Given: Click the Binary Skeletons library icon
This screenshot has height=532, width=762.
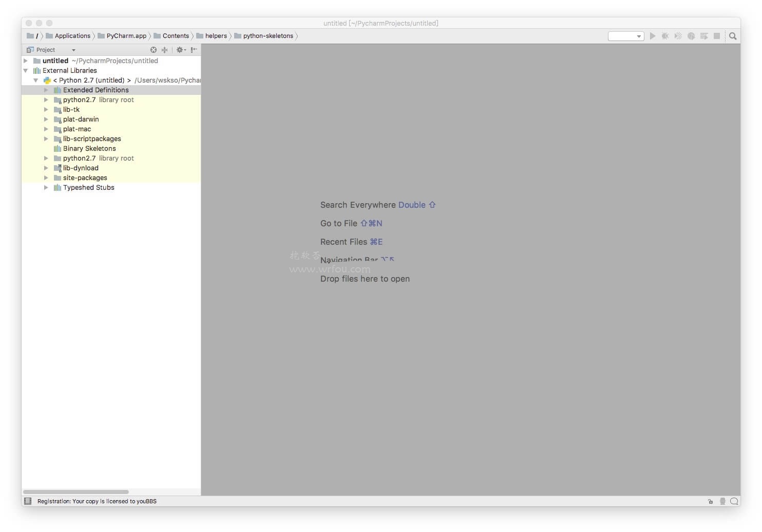Looking at the screenshot, I should [x=58, y=148].
